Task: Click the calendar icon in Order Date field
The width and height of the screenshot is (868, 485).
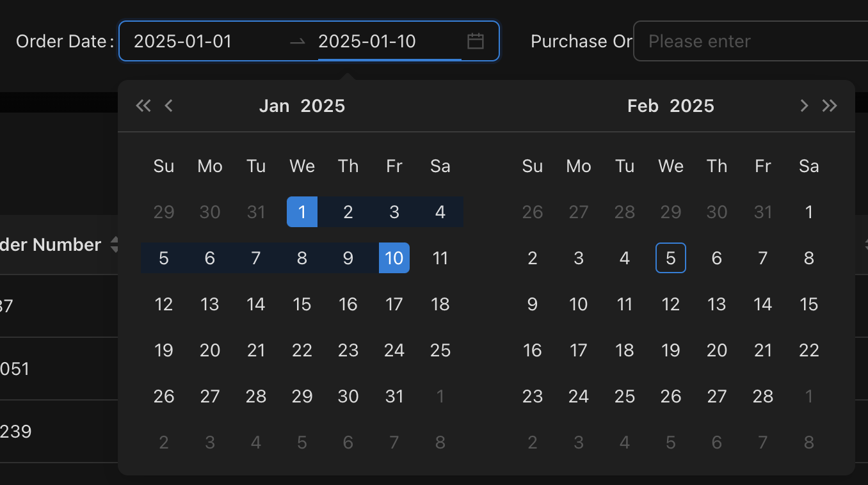Action: (x=475, y=42)
